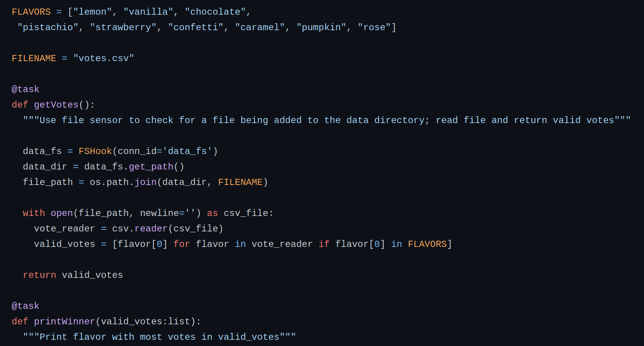Click the @task decorator above printWinner
Screen dimensions: 644x346
click(26, 306)
